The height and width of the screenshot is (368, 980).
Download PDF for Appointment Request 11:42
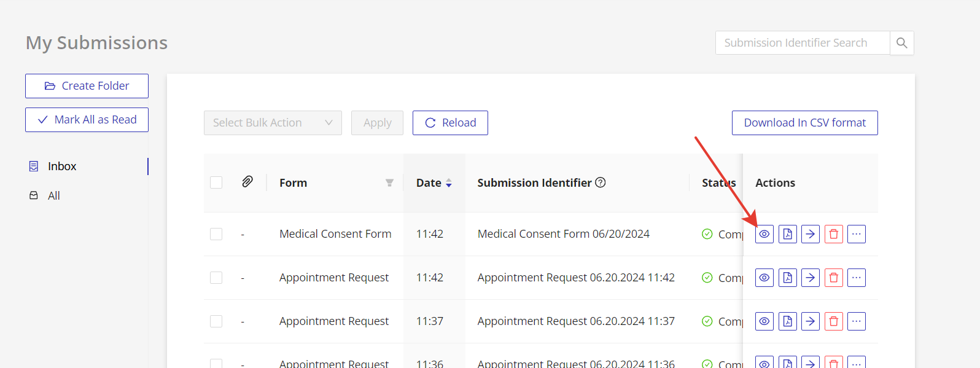(x=787, y=278)
